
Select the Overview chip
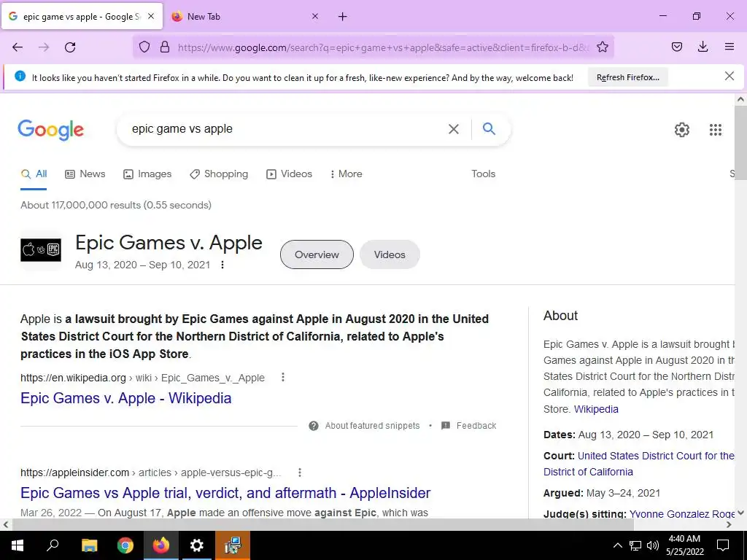tap(317, 254)
